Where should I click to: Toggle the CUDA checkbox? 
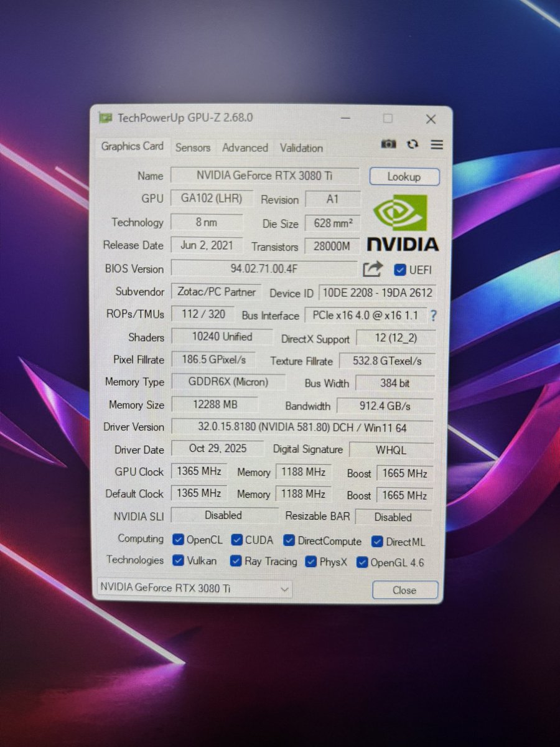pos(236,540)
